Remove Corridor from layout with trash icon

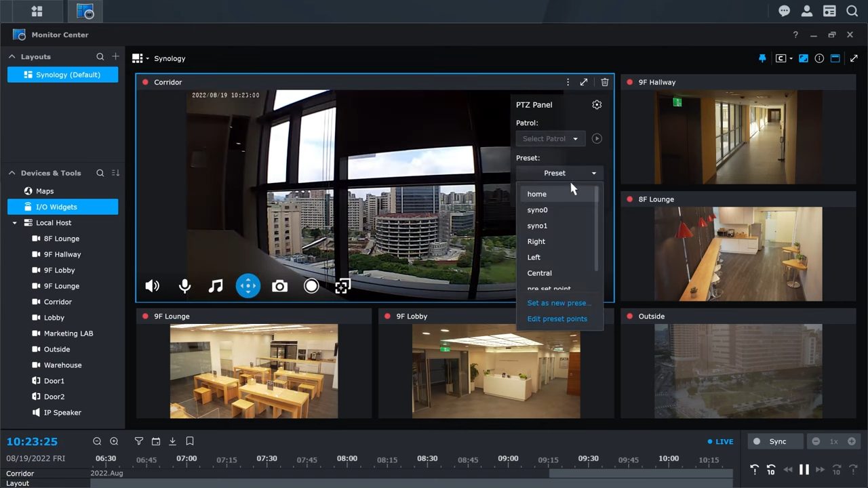605,82
